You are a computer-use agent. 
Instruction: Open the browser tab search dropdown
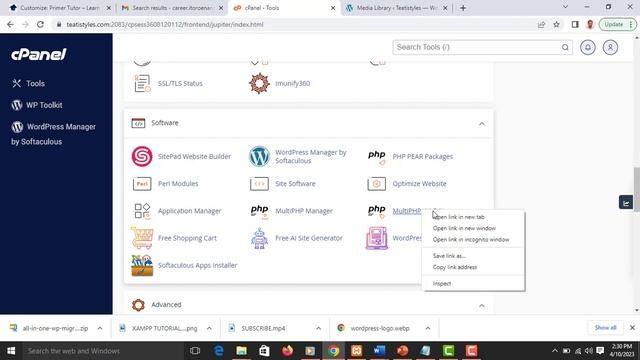point(565,7)
